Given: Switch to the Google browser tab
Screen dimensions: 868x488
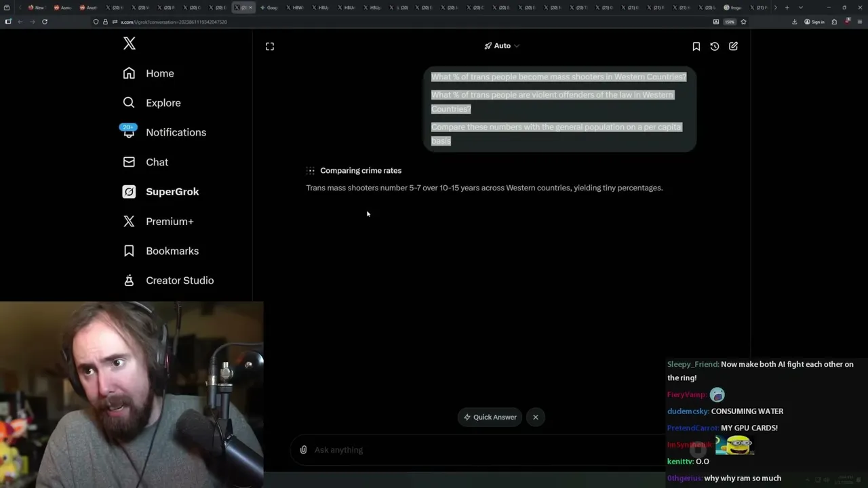Looking at the screenshot, I should [x=269, y=7].
